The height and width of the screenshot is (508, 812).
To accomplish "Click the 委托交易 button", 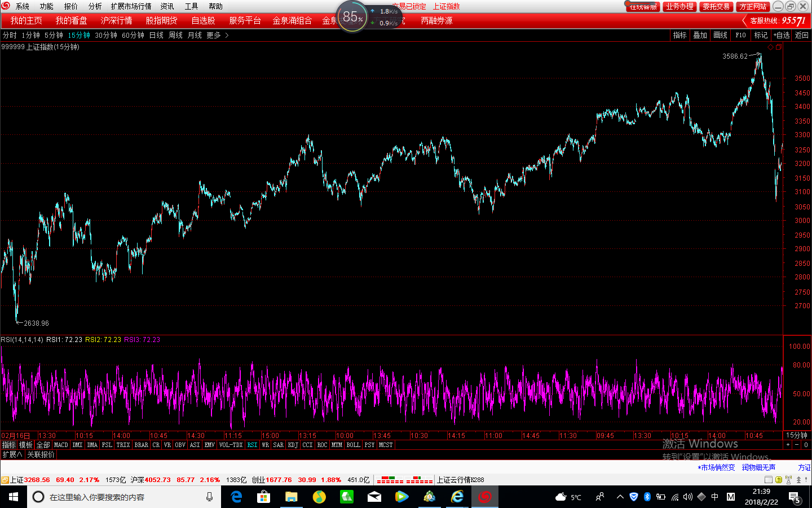I will coord(716,7).
